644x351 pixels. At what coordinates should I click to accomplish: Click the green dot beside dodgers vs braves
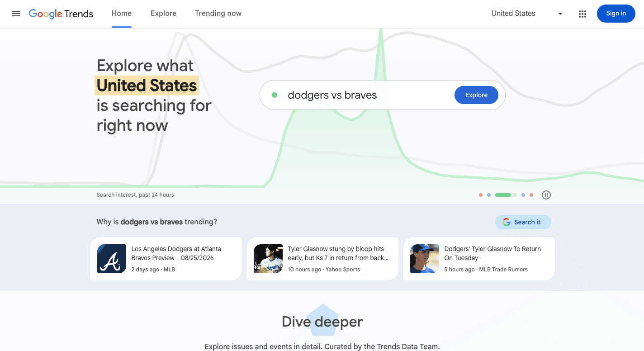point(275,95)
